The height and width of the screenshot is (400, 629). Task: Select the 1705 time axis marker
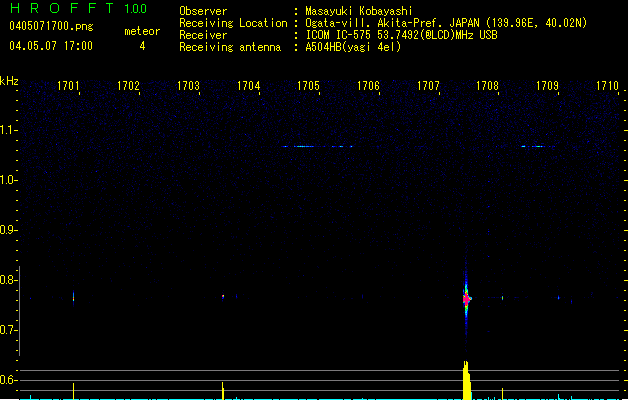(308, 87)
